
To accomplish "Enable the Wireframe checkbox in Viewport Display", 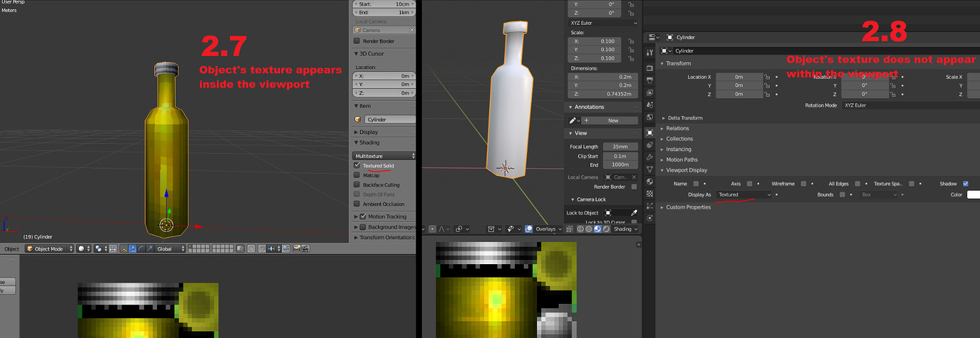I will point(804,183).
